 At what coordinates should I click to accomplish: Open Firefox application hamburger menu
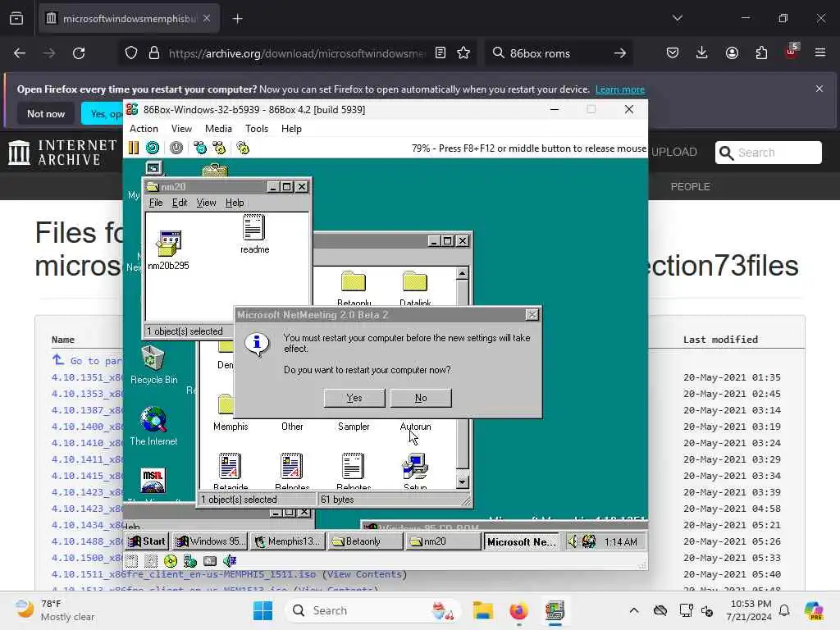coord(820,52)
